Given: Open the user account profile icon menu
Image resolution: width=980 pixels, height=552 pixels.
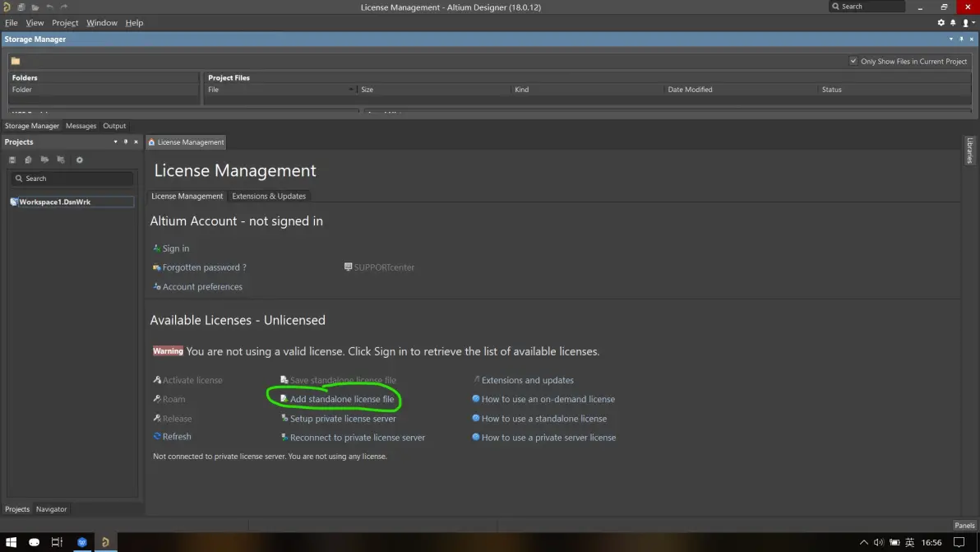Looking at the screenshot, I should (x=967, y=22).
